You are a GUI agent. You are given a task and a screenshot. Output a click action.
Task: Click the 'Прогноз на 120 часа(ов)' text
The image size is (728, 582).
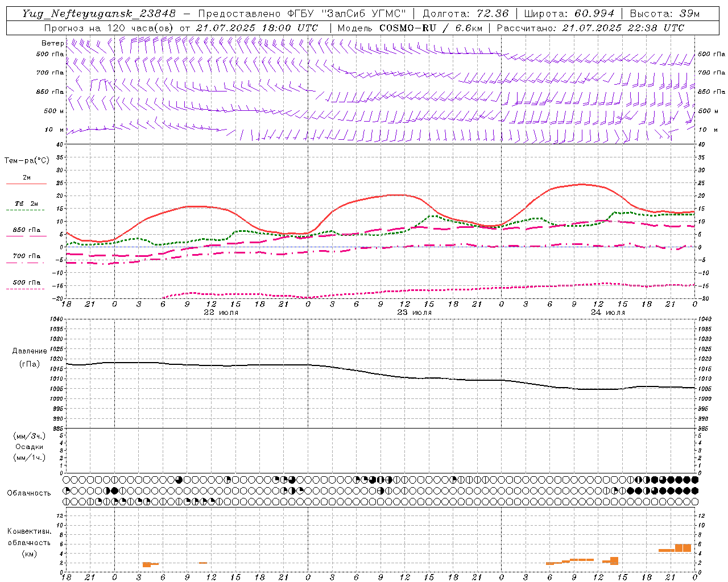109,28
